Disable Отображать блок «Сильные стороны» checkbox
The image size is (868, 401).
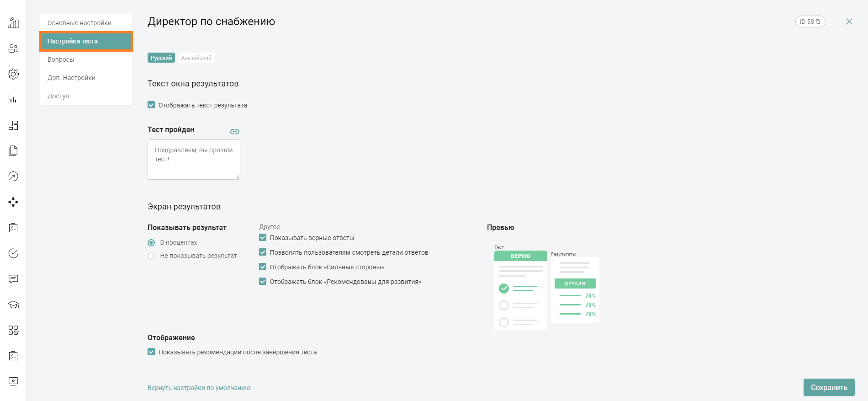click(x=263, y=267)
